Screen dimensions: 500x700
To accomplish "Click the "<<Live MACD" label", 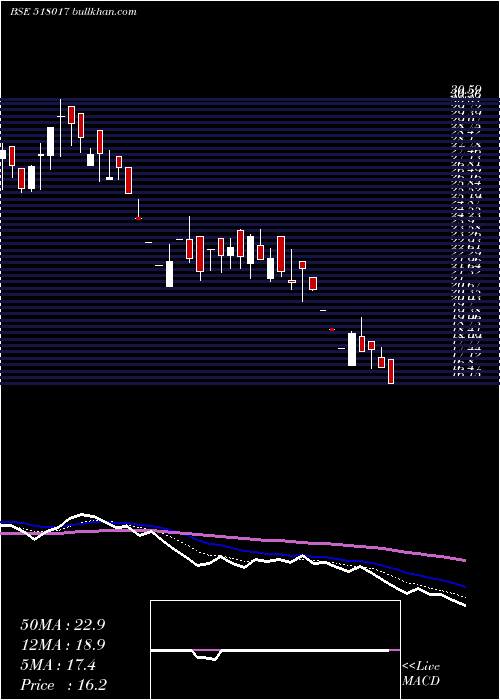I will 421,674.
